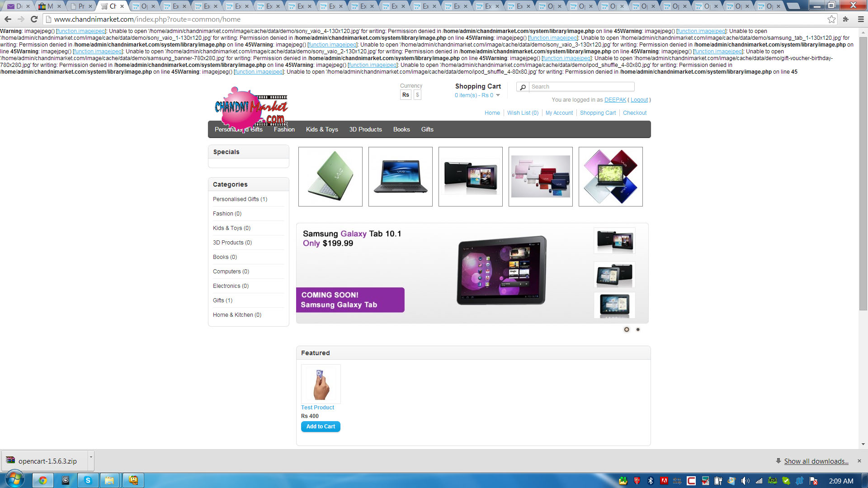Close the downloads bar
Image resolution: width=868 pixels, height=488 pixels.
pos(859,461)
